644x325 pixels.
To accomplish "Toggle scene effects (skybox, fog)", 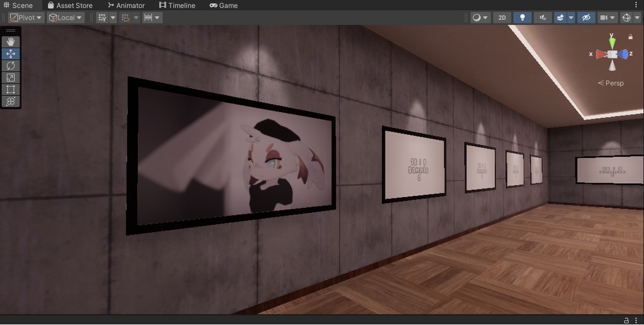I will pos(560,18).
